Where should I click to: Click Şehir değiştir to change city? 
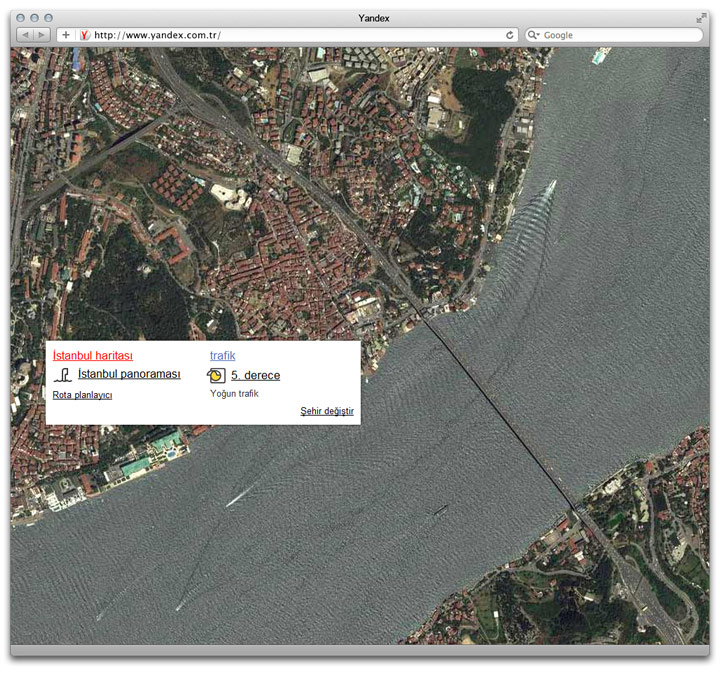[327, 411]
